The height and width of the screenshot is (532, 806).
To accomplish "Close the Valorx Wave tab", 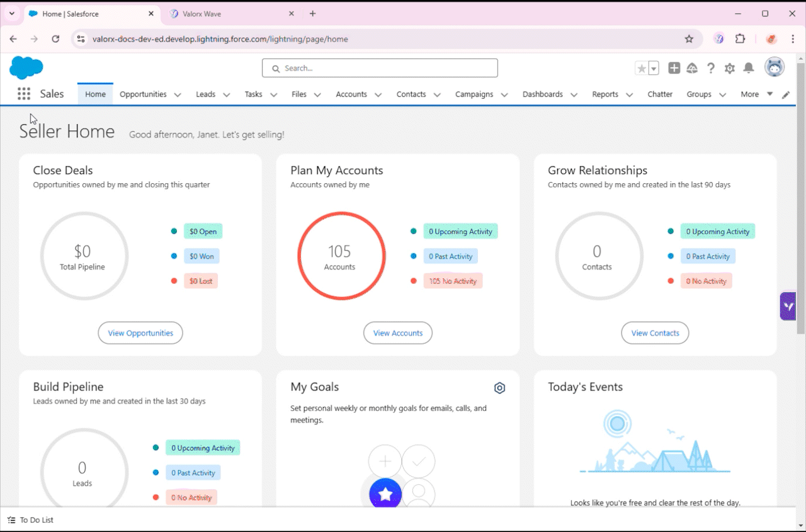I will pos(292,13).
